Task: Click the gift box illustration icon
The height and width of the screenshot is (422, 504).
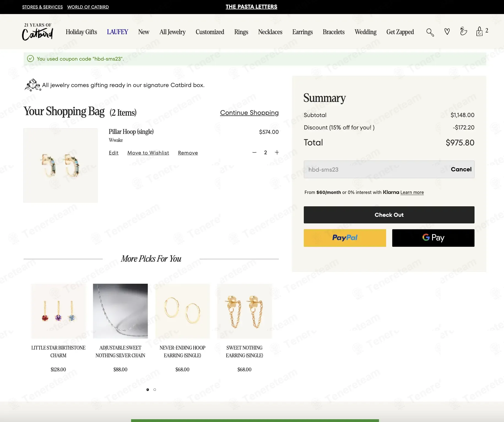Action: [x=32, y=85]
